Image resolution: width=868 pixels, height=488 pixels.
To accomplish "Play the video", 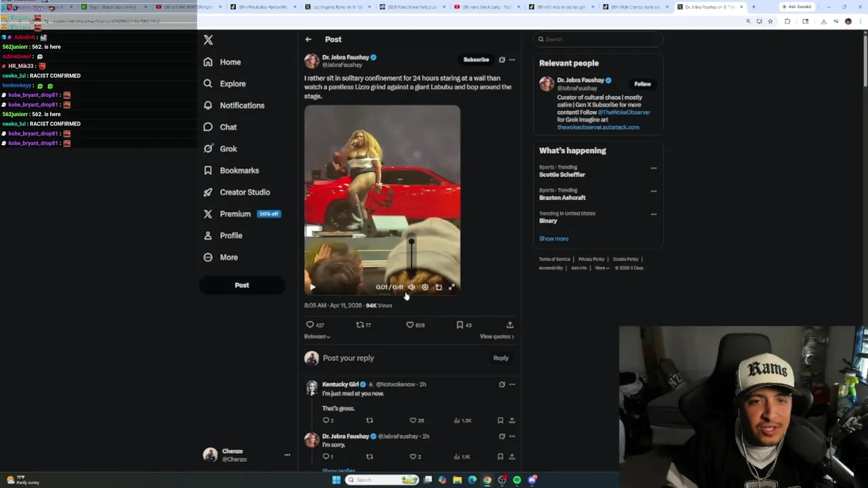I will click(313, 287).
